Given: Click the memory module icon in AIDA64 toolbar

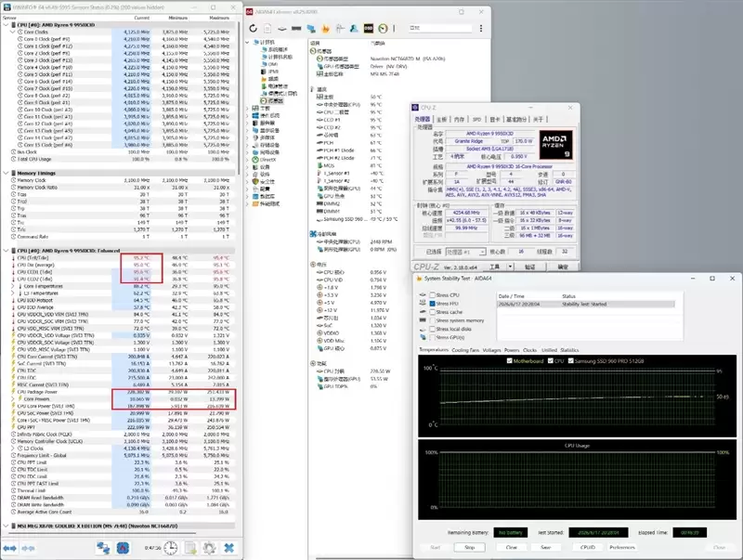Looking at the screenshot, I should [x=296, y=29].
